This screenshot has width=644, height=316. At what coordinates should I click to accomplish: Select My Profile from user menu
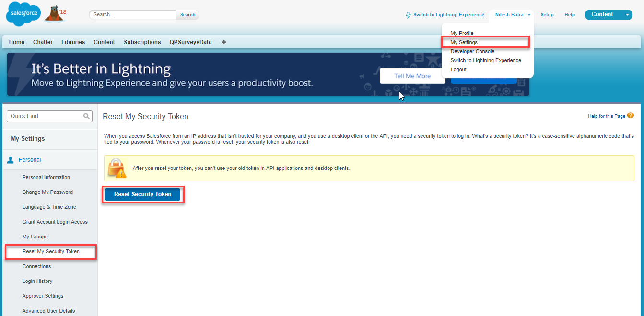(462, 33)
